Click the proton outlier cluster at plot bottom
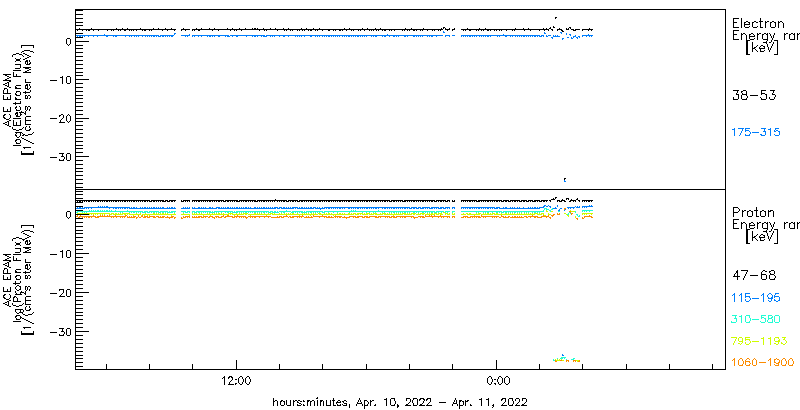Viewport: 800px width, 410px height. click(566, 359)
